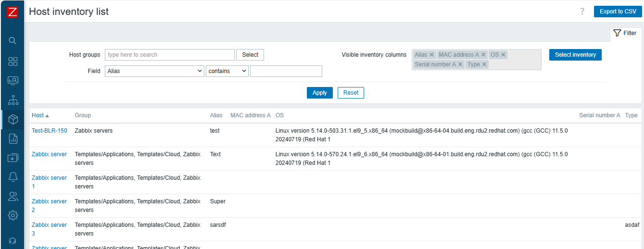The image size is (644, 249).
Task: Open the Users sidebar icon
Action: [13, 196]
